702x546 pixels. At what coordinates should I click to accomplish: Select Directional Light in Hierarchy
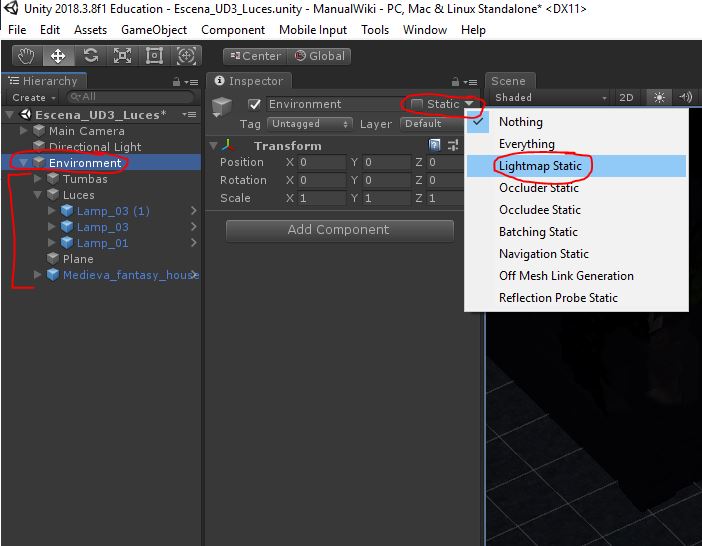tap(95, 146)
